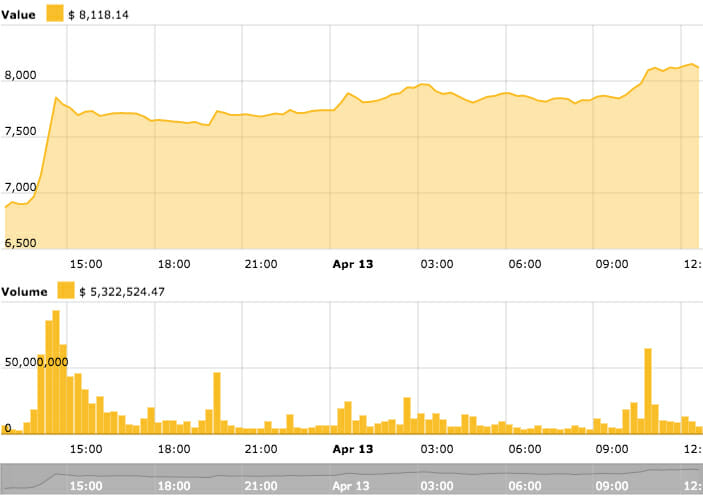Click the 21:00 label under the price chart
Viewport: 703px width, 500px height.
[261, 264]
